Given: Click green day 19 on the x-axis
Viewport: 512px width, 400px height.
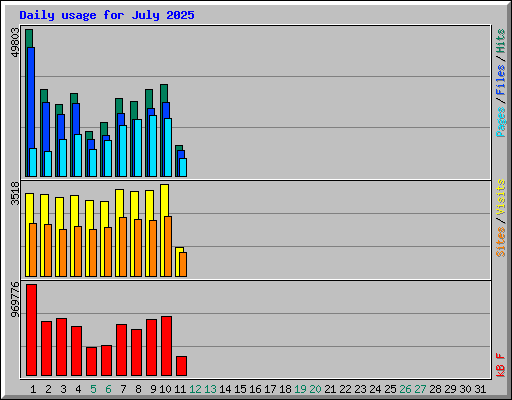Looking at the screenshot, I should click(x=300, y=389).
